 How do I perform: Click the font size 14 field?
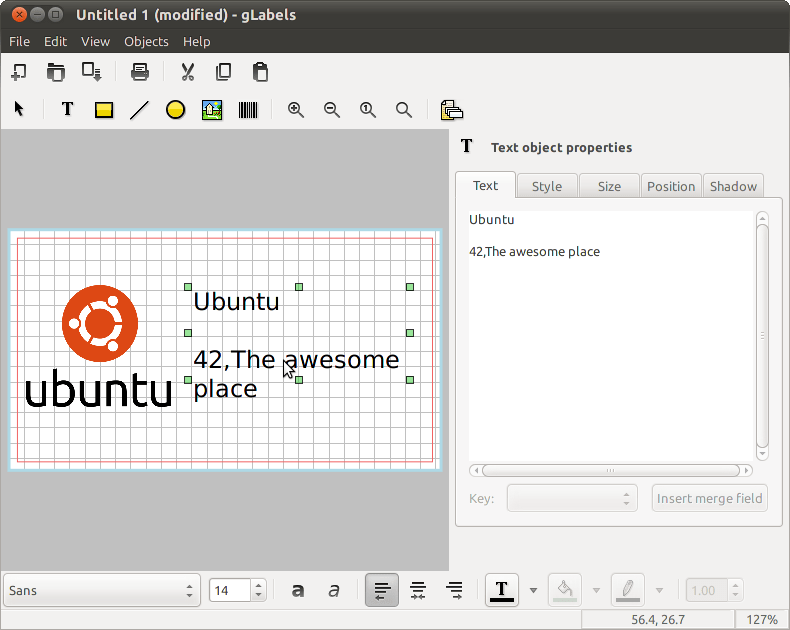coord(230,590)
